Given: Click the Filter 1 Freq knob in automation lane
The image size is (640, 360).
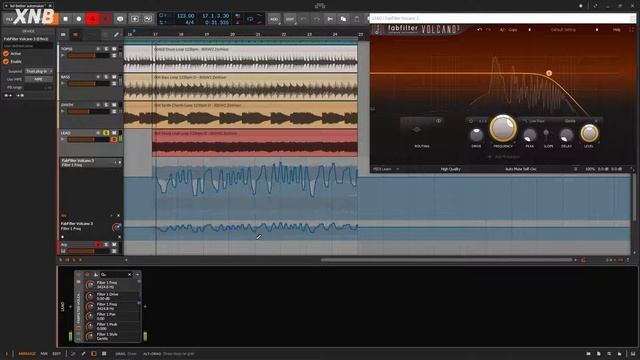Looking at the screenshot, I should pos(116,227).
